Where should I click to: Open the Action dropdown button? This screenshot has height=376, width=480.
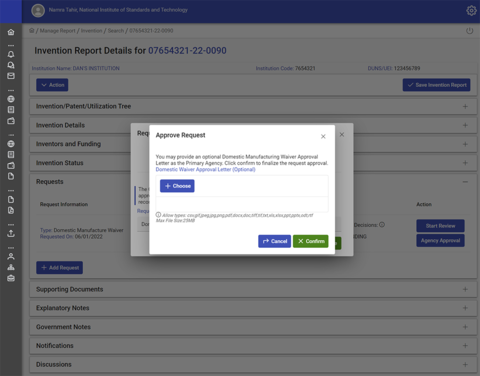pos(52,85)
